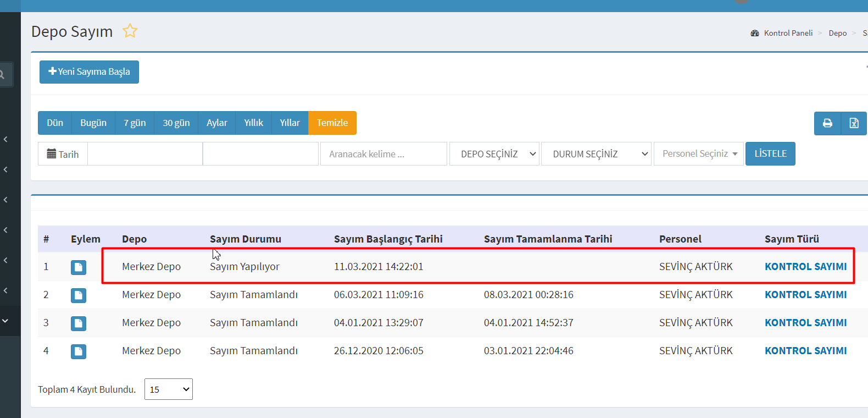Open document icon for row 3
The width and height of the screenshot is (868, 418).
[79, 323]
